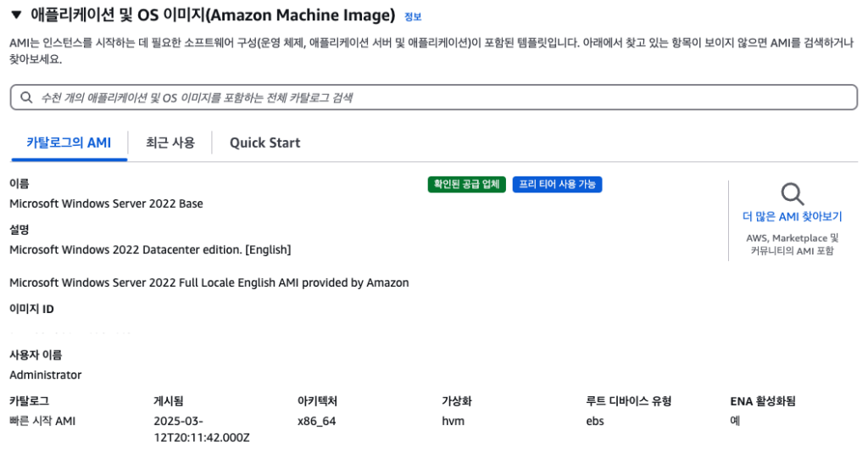
Task: Click the hvm virtualization value
Action: [x=453, y=421]
